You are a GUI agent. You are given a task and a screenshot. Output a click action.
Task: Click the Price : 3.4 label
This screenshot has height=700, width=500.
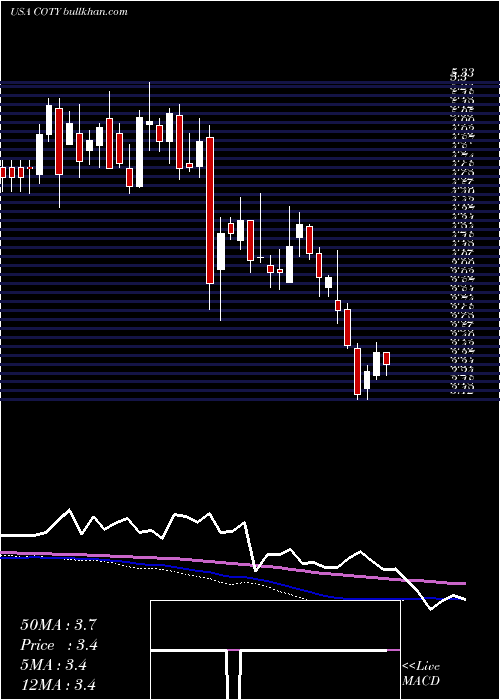[59, 645]
